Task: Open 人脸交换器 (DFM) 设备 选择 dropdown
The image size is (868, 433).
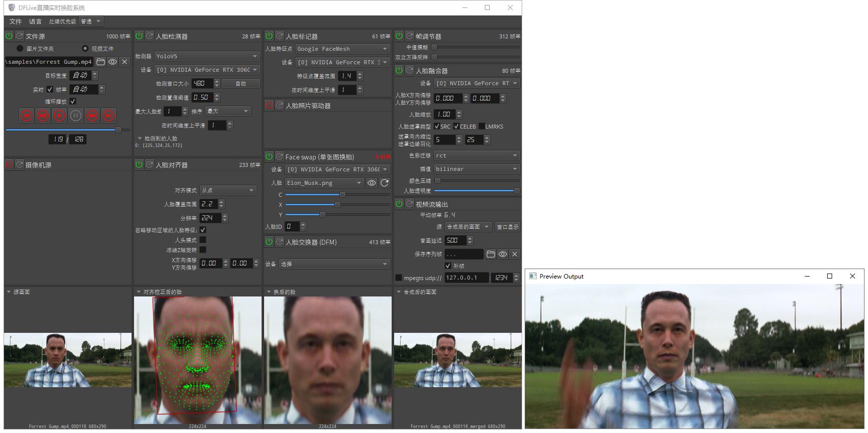Action: [x=334, y=264]
